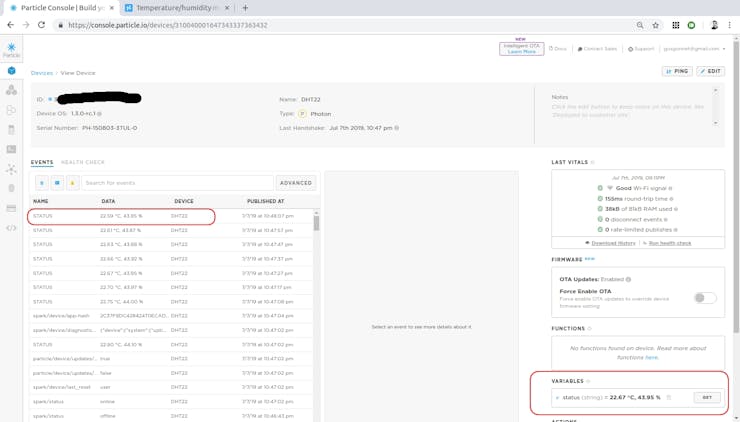740x422 pixels.
Task: Click info icon next to Functions heading
Action: pyautogui.click(x=589, y=329)
